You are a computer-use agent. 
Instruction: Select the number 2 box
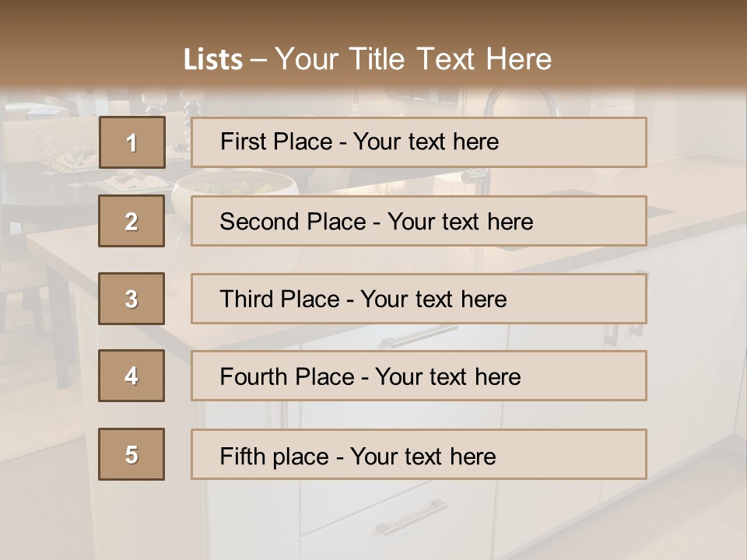point(132,221)
